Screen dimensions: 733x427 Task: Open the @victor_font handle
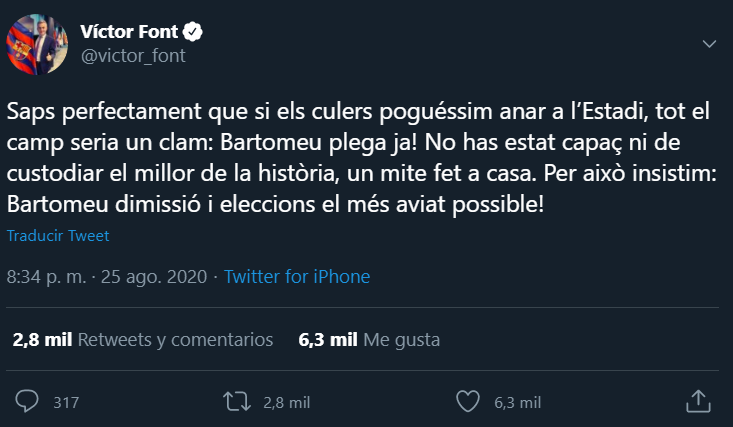coord(133,56)
